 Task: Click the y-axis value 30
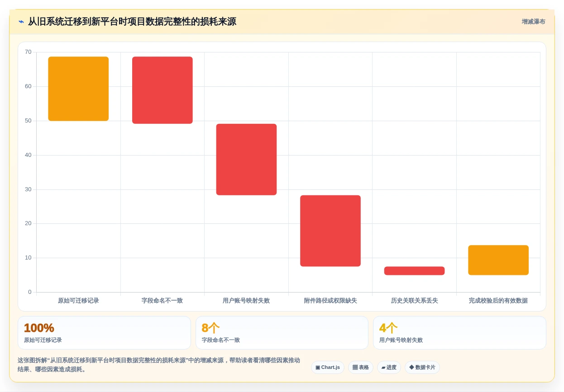tap(28, 189)
